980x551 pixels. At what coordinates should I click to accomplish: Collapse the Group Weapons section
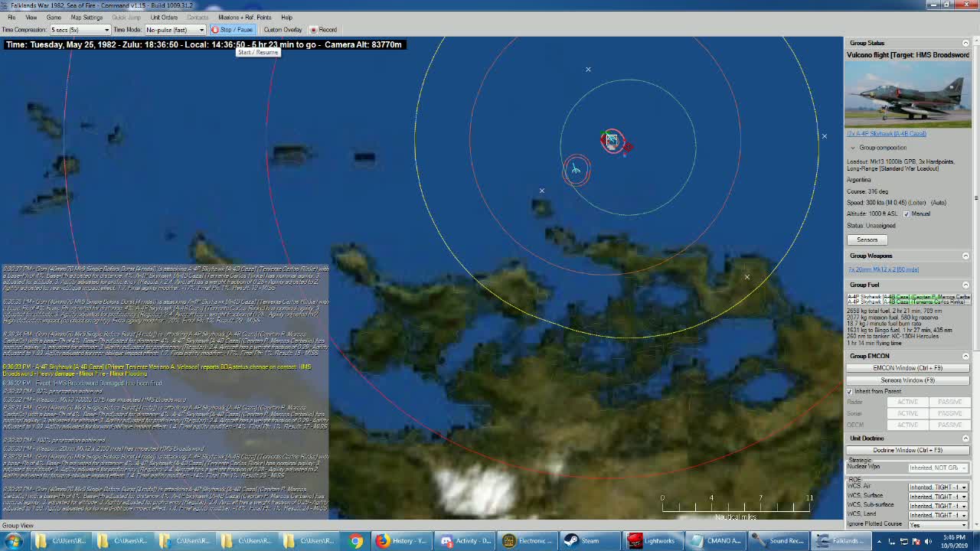965,256
